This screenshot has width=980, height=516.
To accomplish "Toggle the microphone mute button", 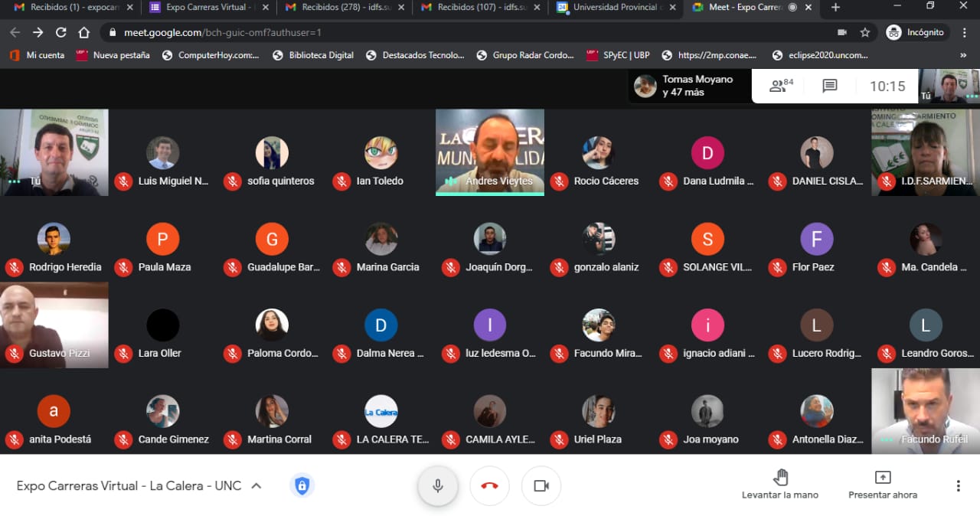I will [x=438, y=486].
